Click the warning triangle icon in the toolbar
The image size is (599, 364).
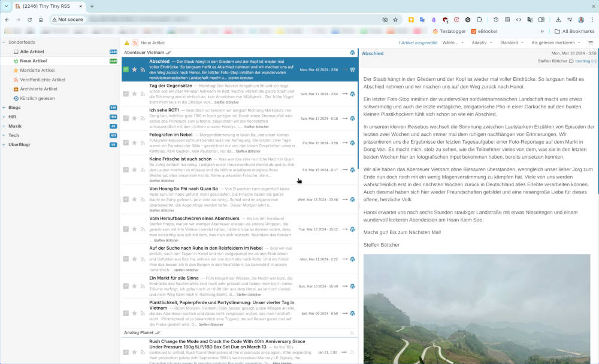pos(127,43)
